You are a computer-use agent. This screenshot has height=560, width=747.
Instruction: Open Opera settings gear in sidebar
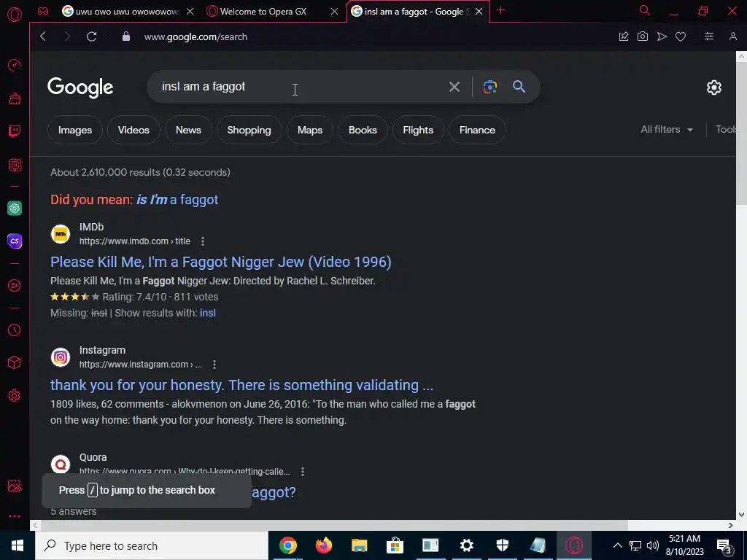15,395
